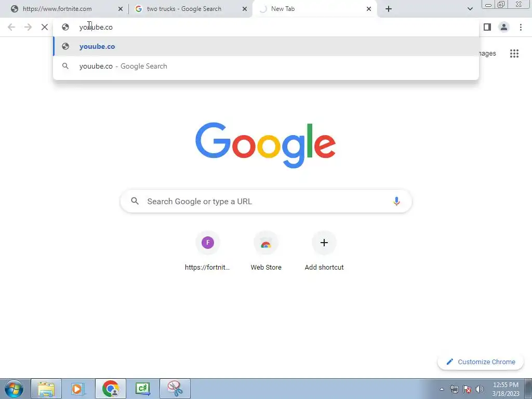Go forward to next page
Image resolution: width=532 pixels, height=399 pixels.
coord(28,27)
